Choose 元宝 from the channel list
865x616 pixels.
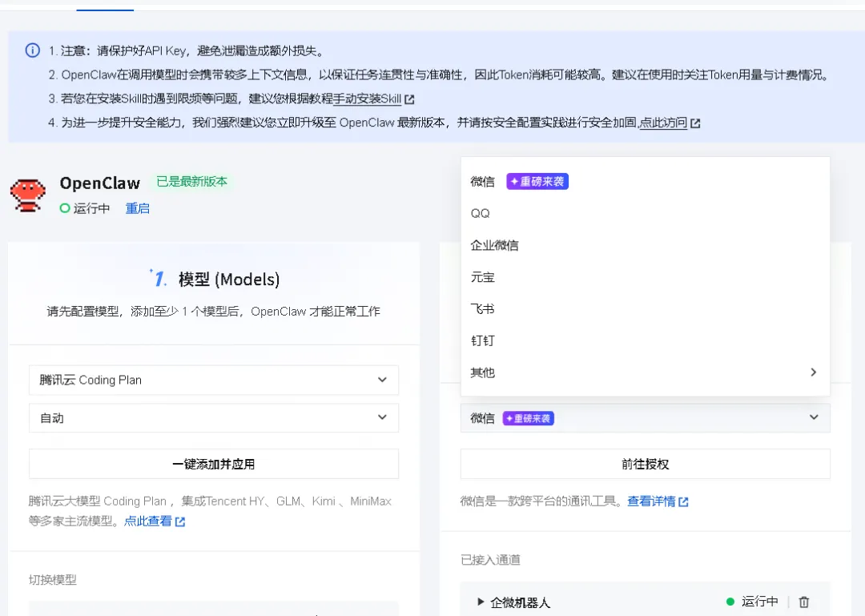click(645, 277)
